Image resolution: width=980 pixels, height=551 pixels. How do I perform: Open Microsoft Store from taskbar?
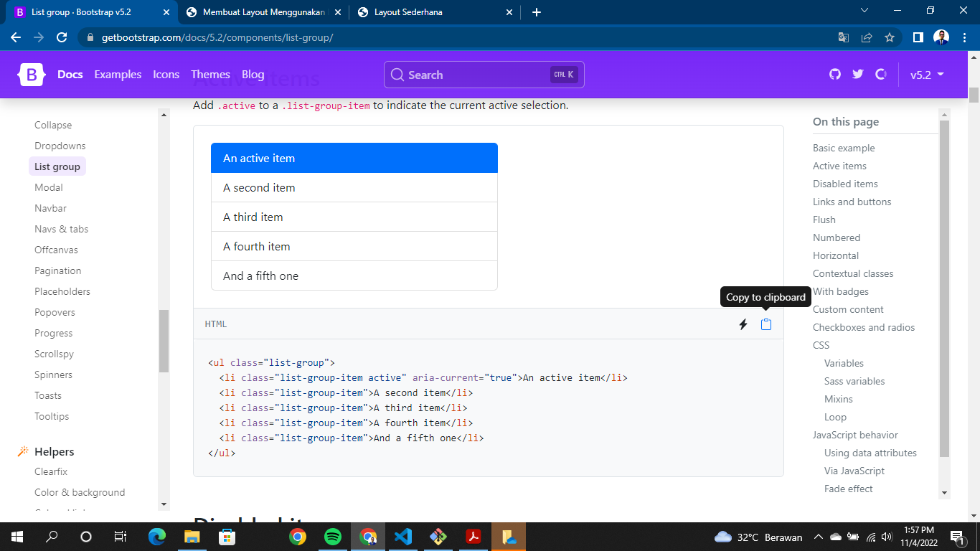click(x=227, y=537)
